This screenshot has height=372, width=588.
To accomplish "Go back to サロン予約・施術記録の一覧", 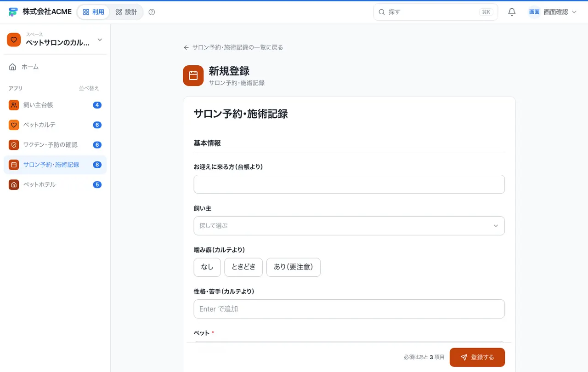I will (233, 47).
